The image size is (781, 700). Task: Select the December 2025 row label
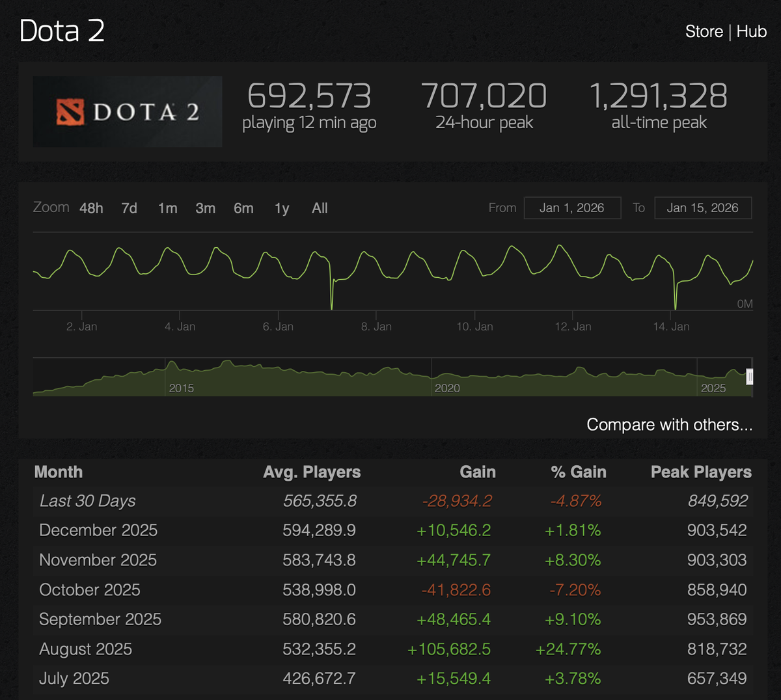pyautogui.click(x=98, y=530)
